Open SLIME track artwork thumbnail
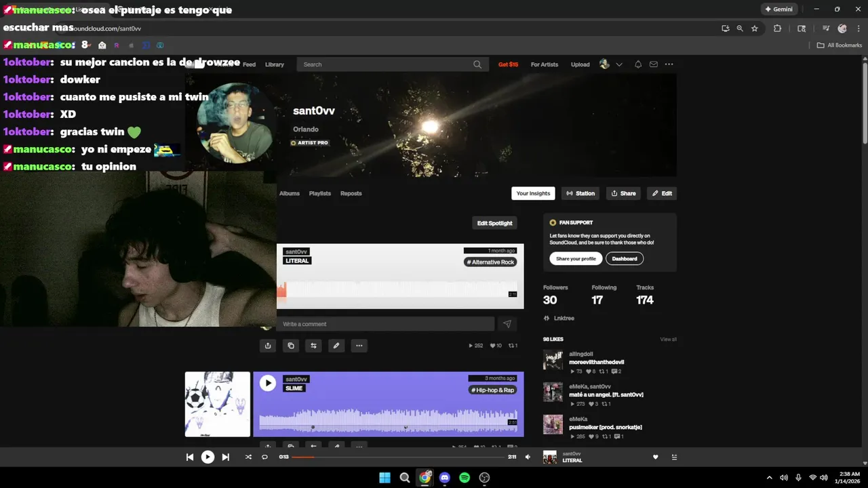This screenshot has height=488, width=868. coord(218,404)
